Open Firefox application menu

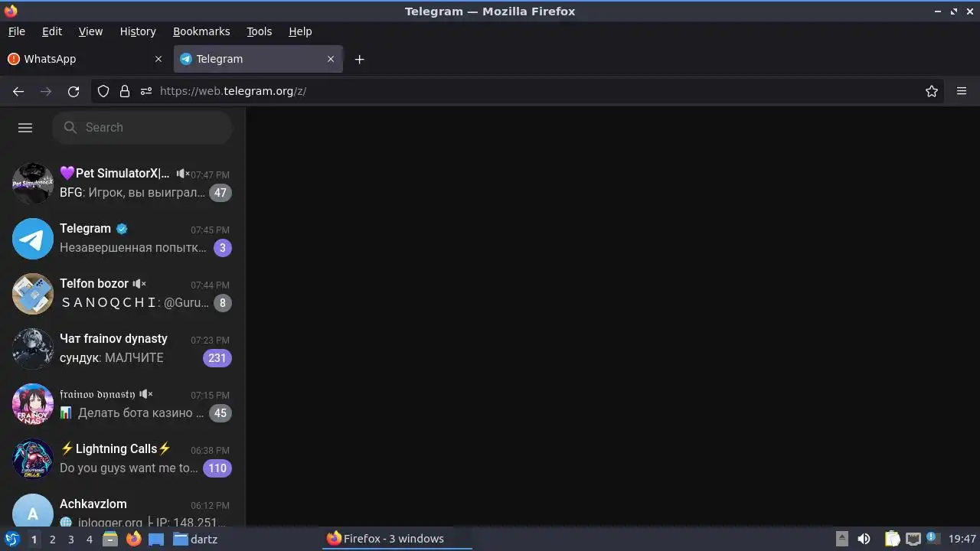962,91
